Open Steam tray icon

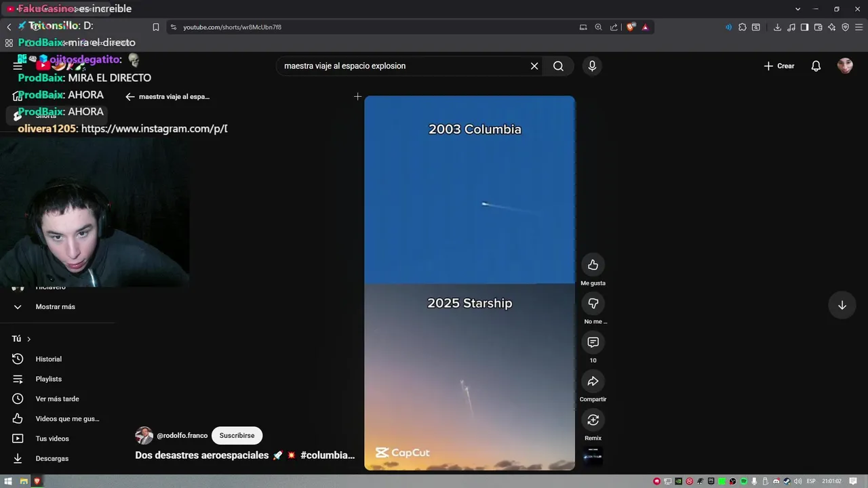787,481
